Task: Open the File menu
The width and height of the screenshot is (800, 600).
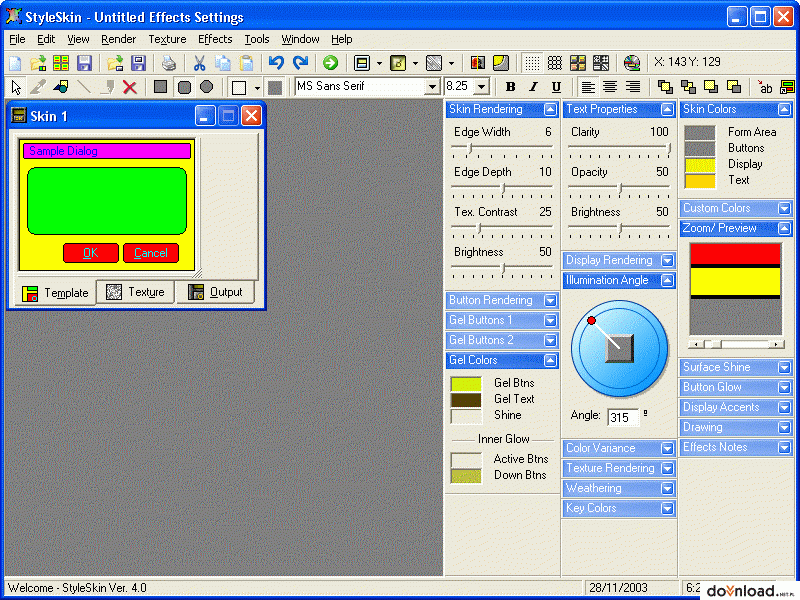Action: (x=17, y=39)
